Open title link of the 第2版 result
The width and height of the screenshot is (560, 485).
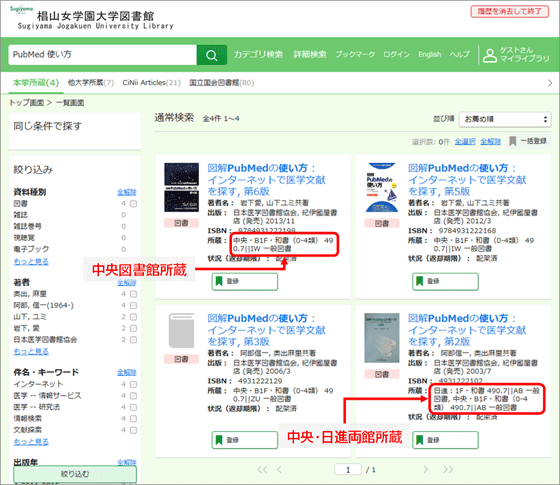click(467, 330)
